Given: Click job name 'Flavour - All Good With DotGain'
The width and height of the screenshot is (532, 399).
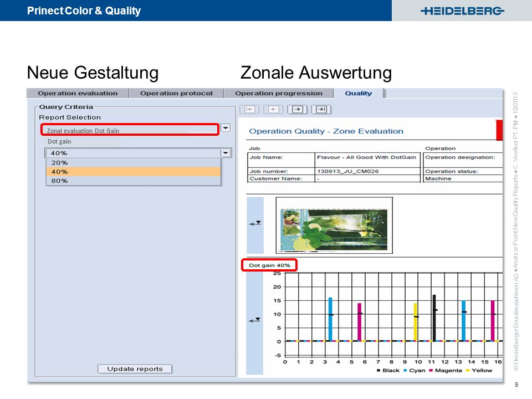Looking at the screenshot, I should (x=366, y=157).
